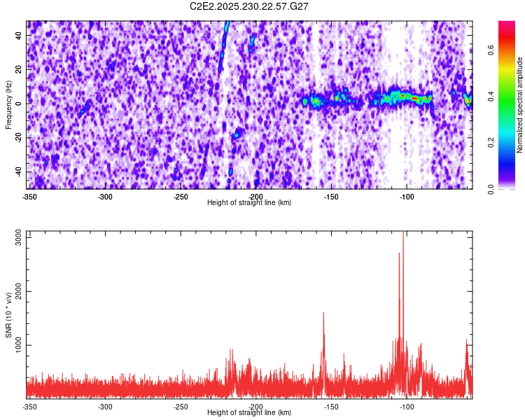Select the 'Normalized spectral amplitude' color bar label

tap(519, 104)
